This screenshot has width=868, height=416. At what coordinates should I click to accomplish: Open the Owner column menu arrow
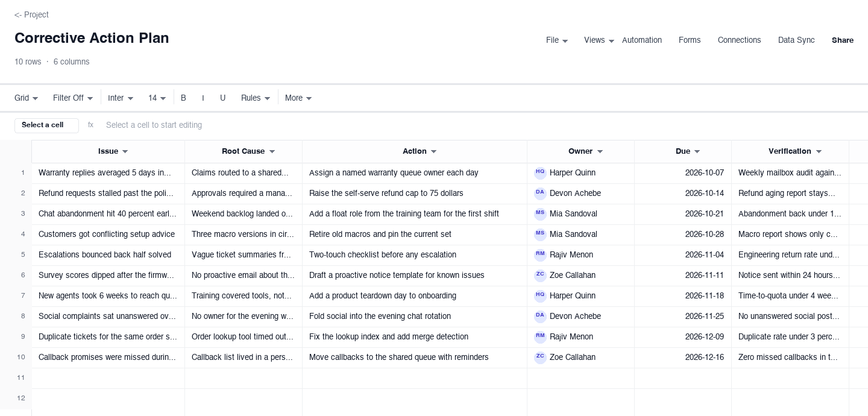point(600,152)
